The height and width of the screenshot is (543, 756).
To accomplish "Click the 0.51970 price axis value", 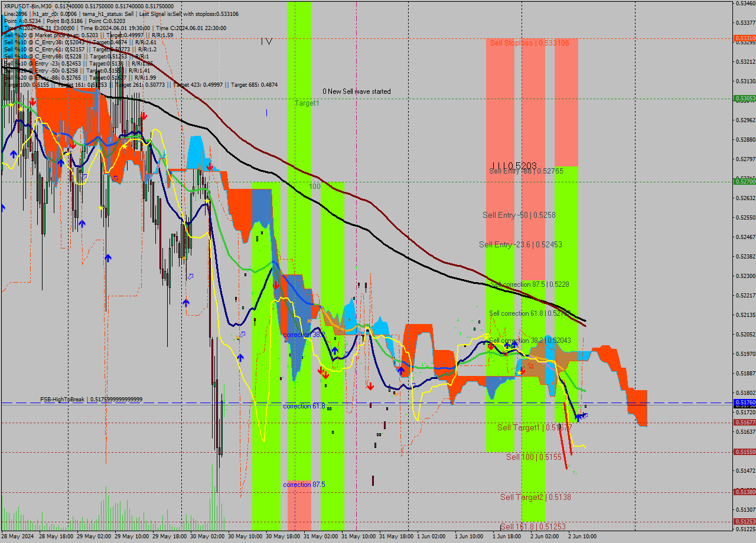I will [x=745, y=354].
